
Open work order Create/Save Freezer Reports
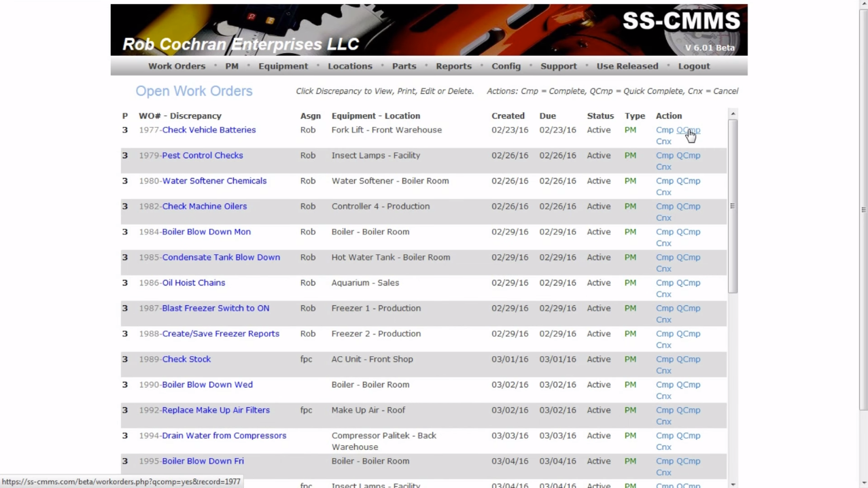pos(221,334)
